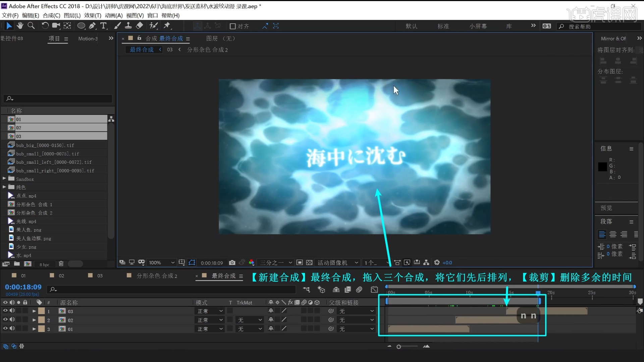This screenshot has width=644, height=362.
Task: Mute audio of layer 02
Action: pos(12,320)
